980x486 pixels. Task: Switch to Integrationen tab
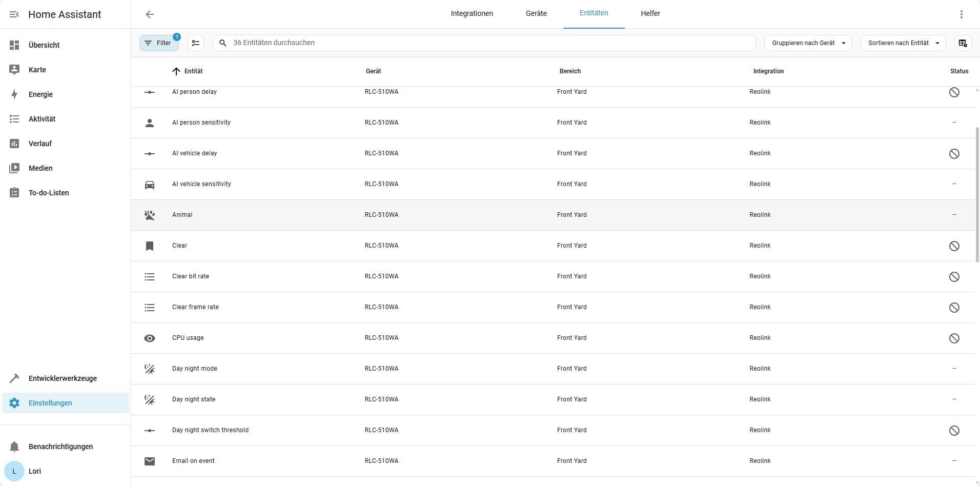tap(472, 14)
